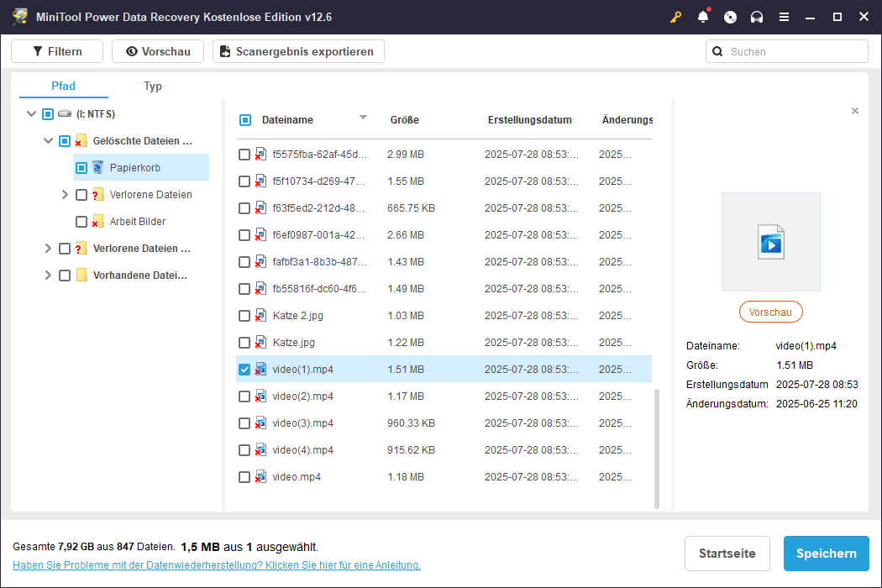Collapse the Gelöschte Dateien tree node
The height and width of the screenshot is (588, 882).
tap(48, 141)
